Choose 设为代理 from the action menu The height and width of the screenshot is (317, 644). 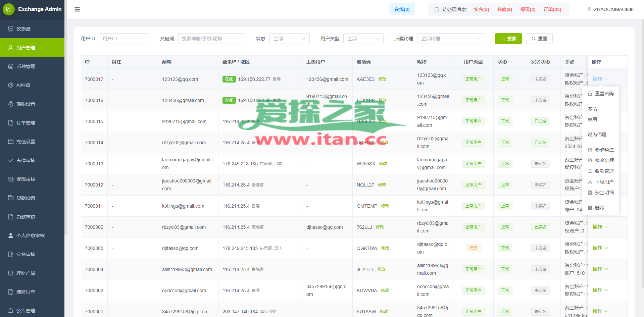tap(601, 135)
